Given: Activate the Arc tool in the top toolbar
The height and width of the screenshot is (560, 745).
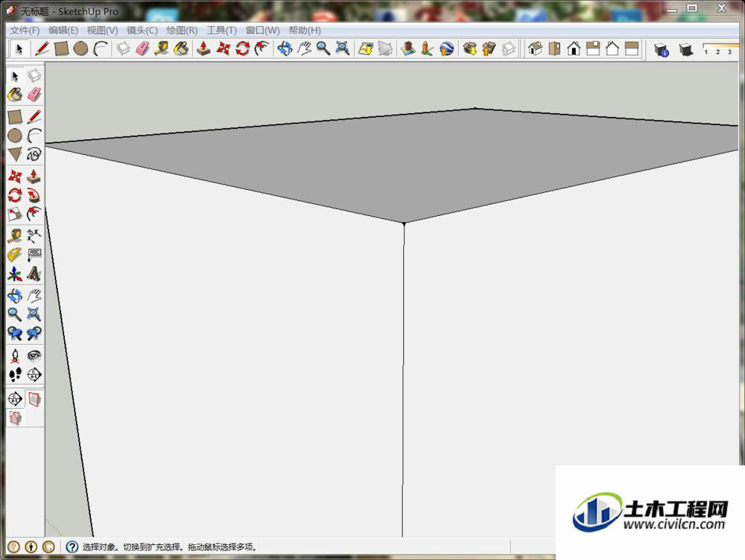Looking at the screenshot, I should tap(101, 48).
